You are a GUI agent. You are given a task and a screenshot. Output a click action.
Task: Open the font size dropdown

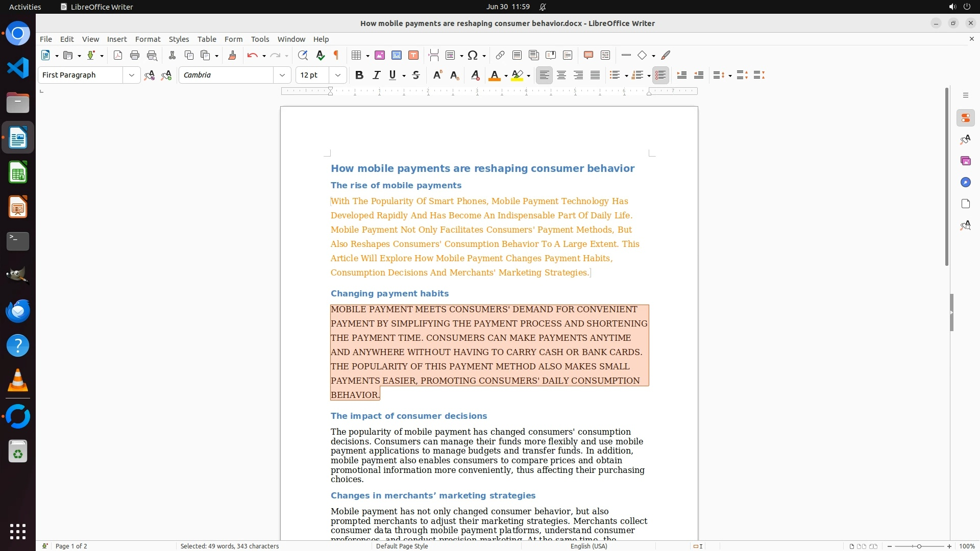pos(338,75)
